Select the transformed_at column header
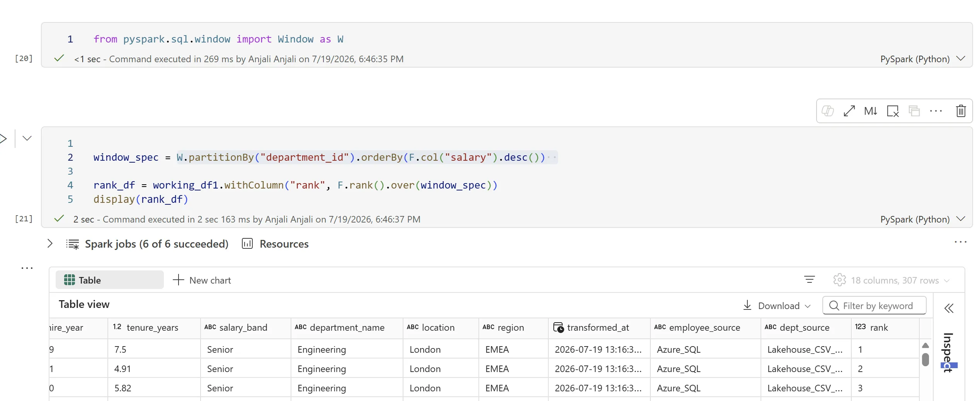Screen dimensions: 980x401 599,328
